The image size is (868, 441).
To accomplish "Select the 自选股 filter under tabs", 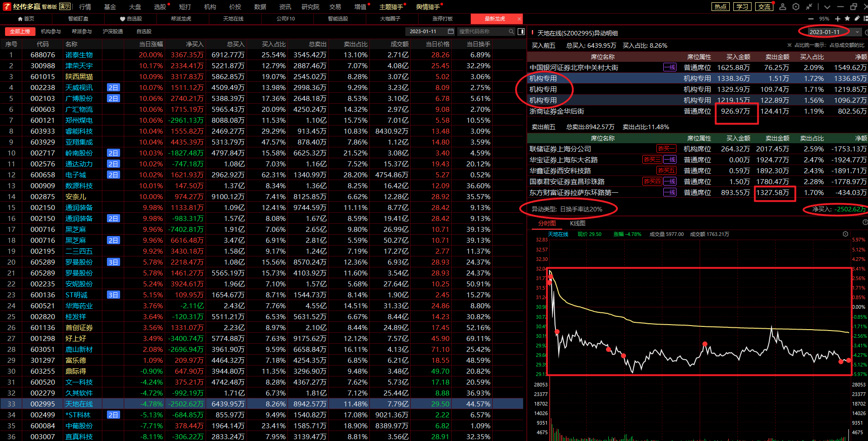I will click(x=144, y=31).
